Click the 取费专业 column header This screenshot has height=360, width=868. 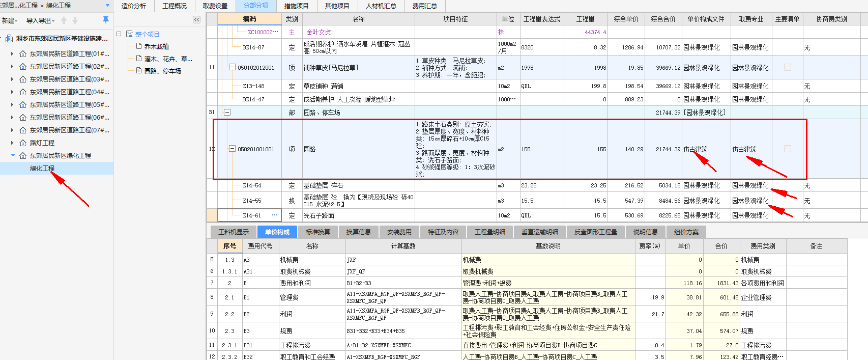[x=751, y=19]
